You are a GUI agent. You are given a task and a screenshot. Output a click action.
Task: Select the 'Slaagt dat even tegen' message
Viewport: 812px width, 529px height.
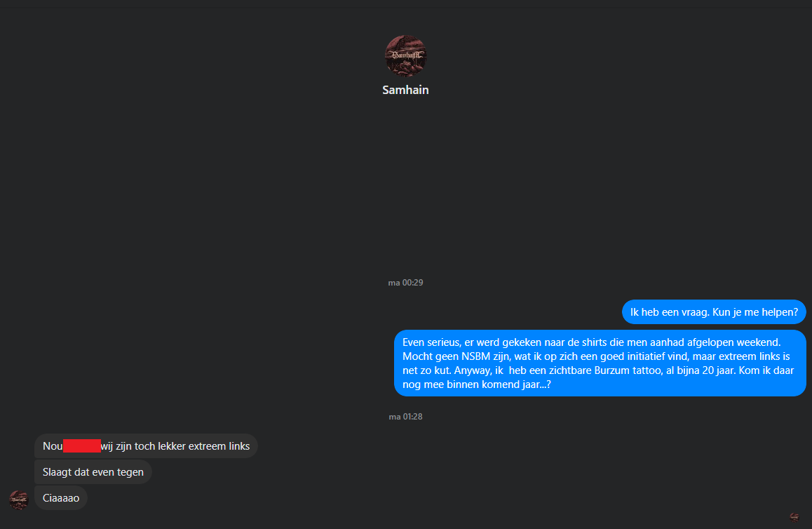93,472
